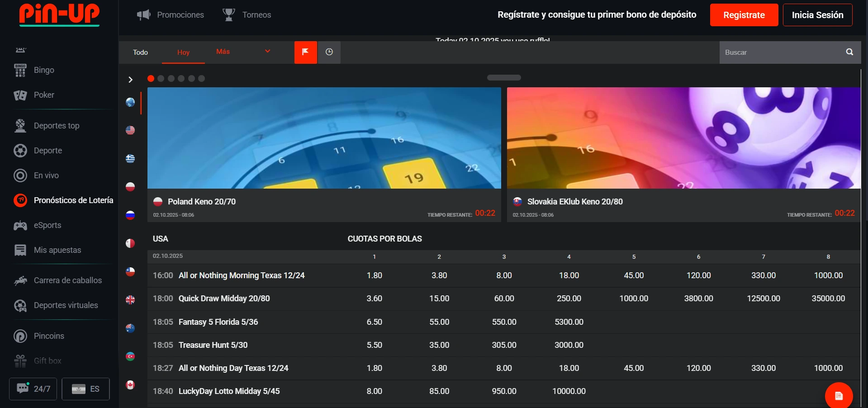The image size is (868, 408).
Task: Open the bet slip floating button
Action: (x=839, y=396)
